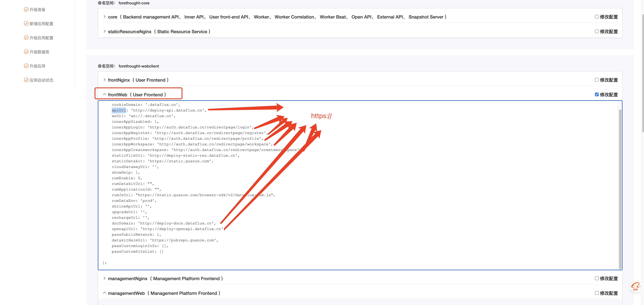This screenshot has height=305, width=644.
Task: Click the 升级应用配置 step check icon
Action: tap(26, 38)
